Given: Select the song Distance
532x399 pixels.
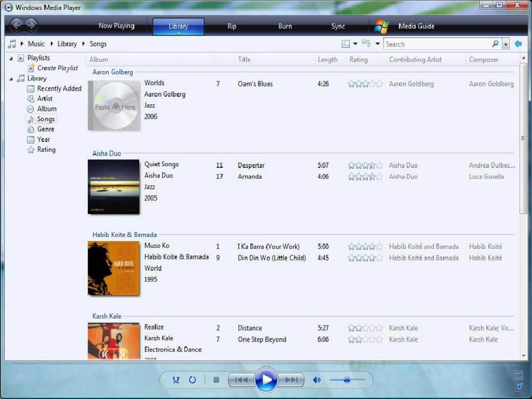Looking at the screenshot, I should pyautogui.click(x=250, y=328).
